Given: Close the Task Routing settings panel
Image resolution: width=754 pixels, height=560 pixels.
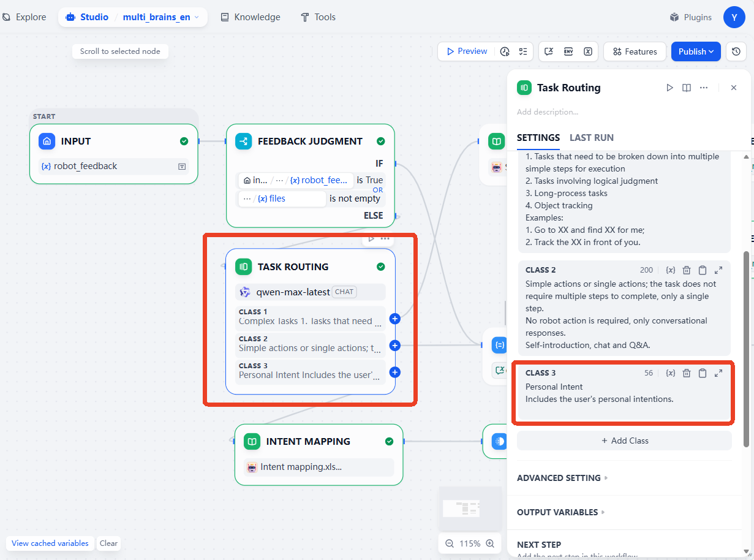Looking at the screenshot, I should 734,88.
